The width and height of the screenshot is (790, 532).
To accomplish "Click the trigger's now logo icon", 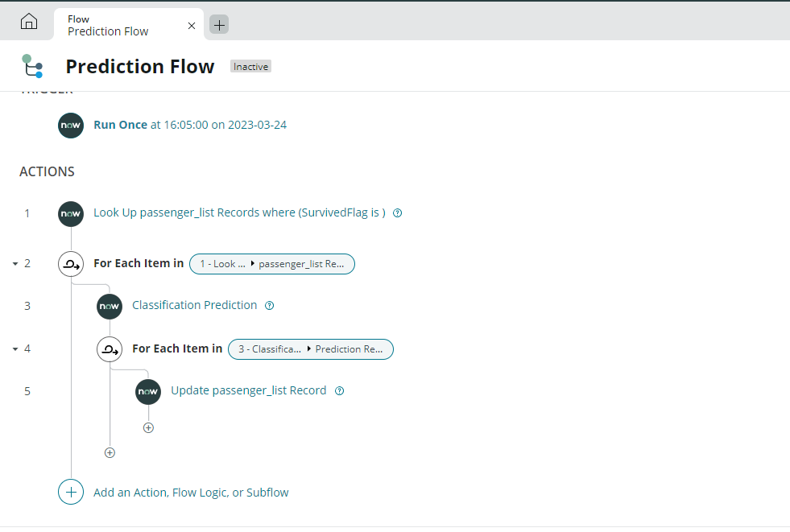I will (71, 126).
